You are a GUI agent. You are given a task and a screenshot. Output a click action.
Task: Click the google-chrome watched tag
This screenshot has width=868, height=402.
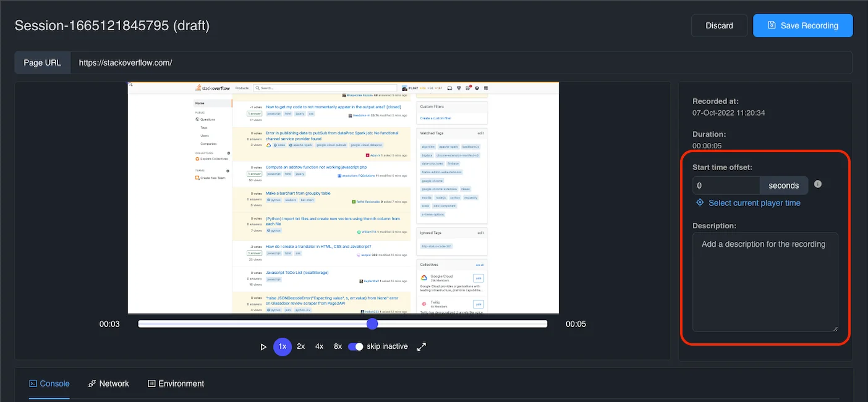pos(433,181)
